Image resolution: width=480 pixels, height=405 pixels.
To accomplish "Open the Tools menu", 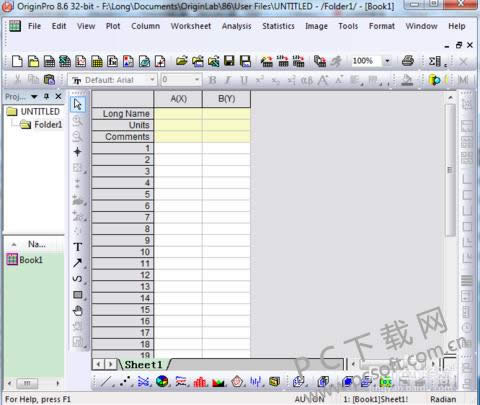I will point(348,26).
